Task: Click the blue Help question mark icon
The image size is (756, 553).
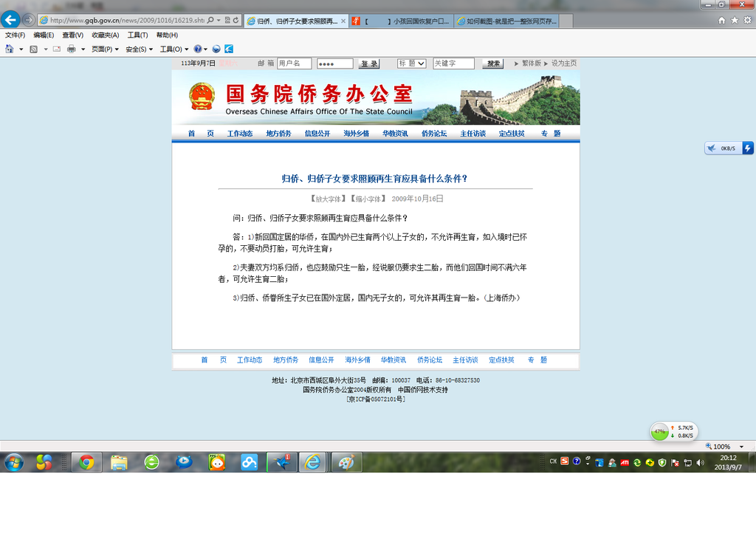Action: tap(198, 49)
